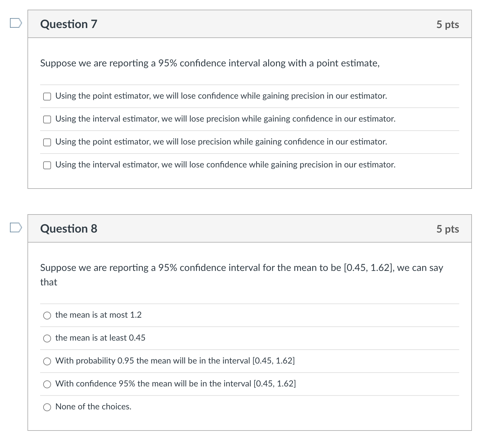Click the Question 7 prompt text

pyautogui.click(x=210, y=63)
